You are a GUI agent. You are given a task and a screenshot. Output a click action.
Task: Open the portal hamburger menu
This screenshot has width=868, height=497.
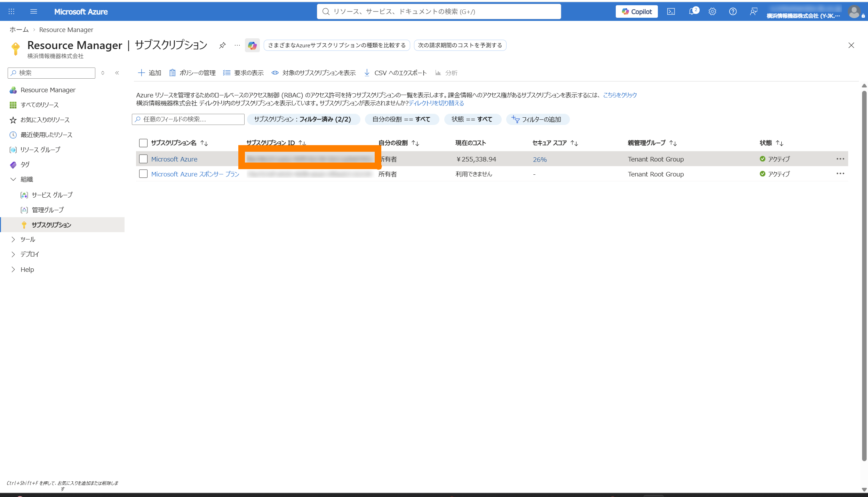pyautogui.click(x=34, y=11)
